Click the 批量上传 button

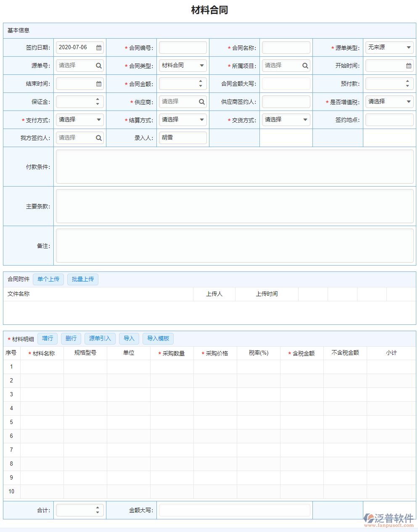pyautogui.click(x=83, y=279)
